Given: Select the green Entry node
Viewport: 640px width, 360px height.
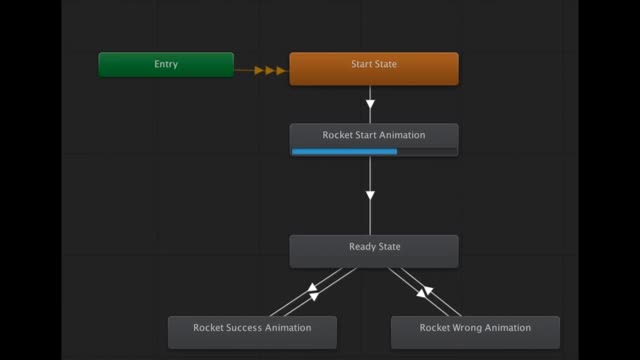Looking at the screenshot, I should 166,64.
